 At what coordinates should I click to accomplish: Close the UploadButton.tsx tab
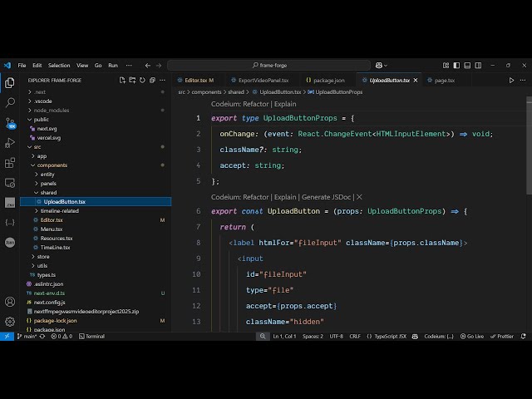pyautogui.click(x=416, y=81)
